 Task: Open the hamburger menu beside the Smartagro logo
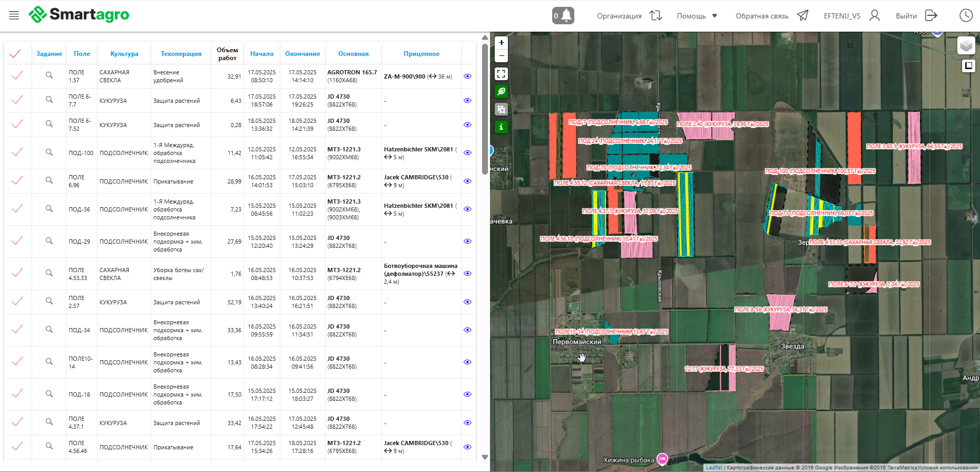(x=14, y=15)
